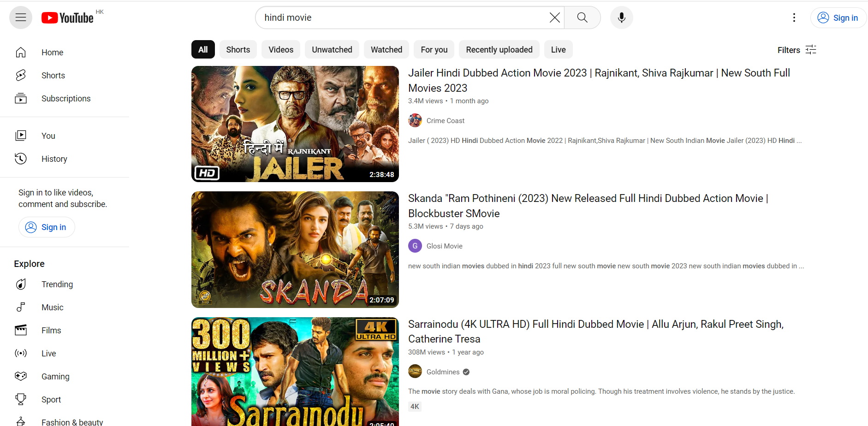Image resolution: width=868 pixels, height=426 pixels.
Task: Visit Glosi Movie channel name
Action: 445,246
